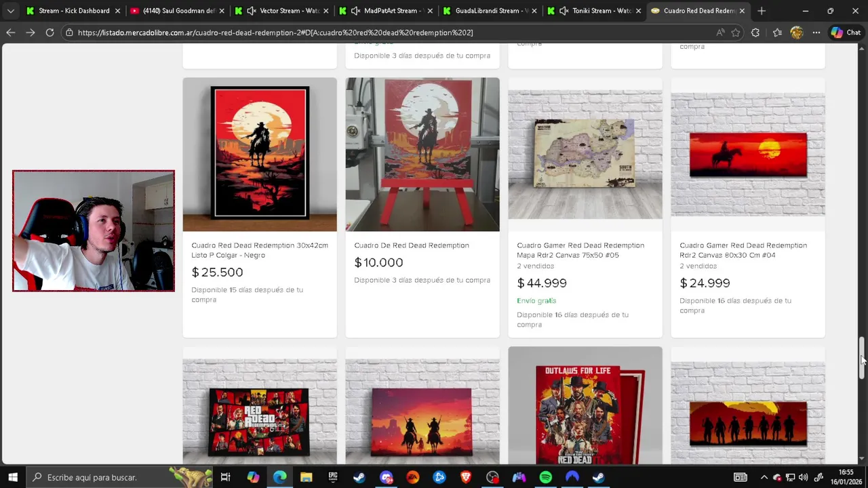Click the $25.500 price
The width and height of the screenshot is (868, 488).
point(217,272)
